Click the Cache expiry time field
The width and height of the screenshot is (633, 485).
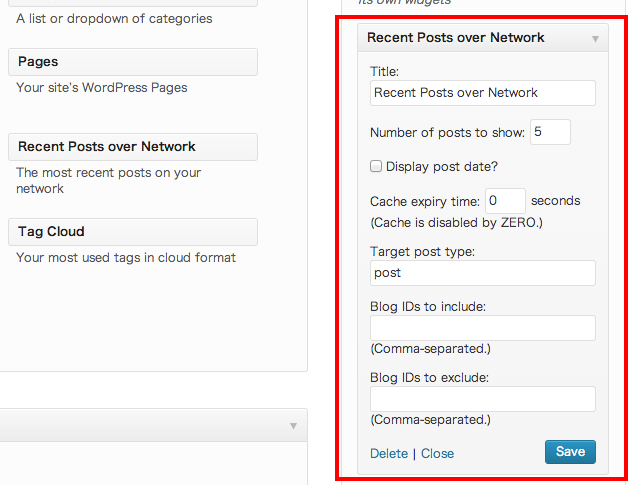(505, 201)
